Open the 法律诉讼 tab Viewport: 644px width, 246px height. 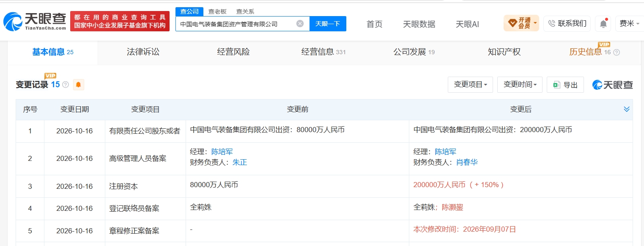143,52
